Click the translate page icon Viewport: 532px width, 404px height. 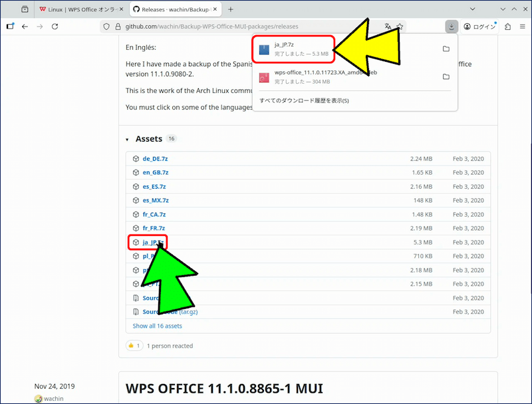(388, 27)
